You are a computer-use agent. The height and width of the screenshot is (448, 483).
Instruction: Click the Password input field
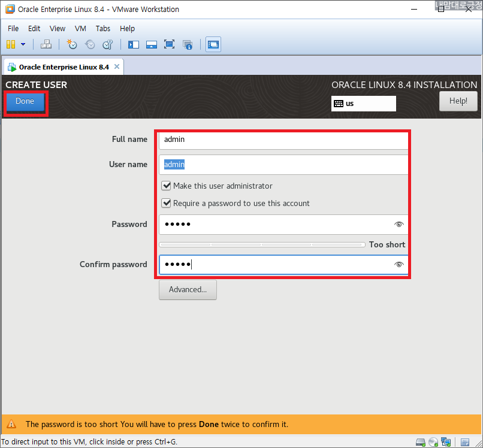[283, 225]
